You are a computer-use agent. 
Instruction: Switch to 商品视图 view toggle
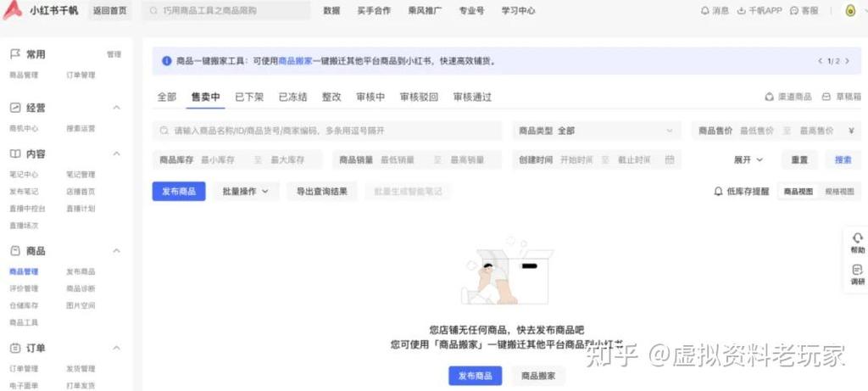(x=798, y=192)
